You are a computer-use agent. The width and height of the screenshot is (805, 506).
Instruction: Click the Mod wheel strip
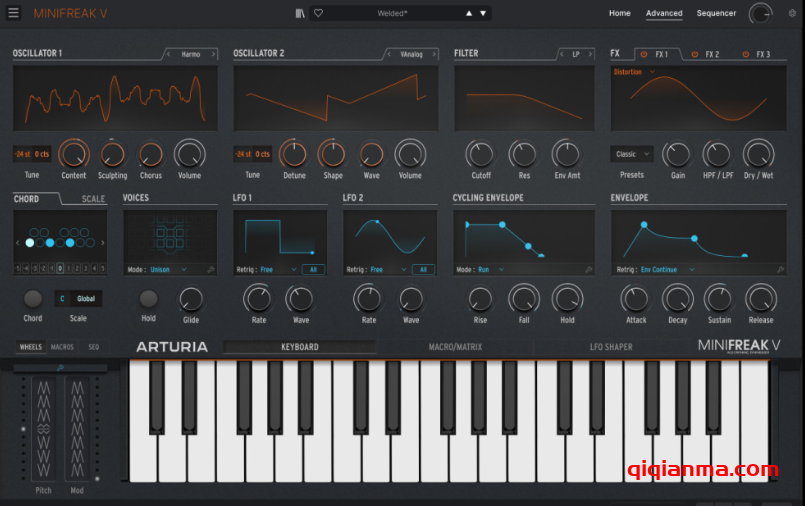tap(77, 429)
